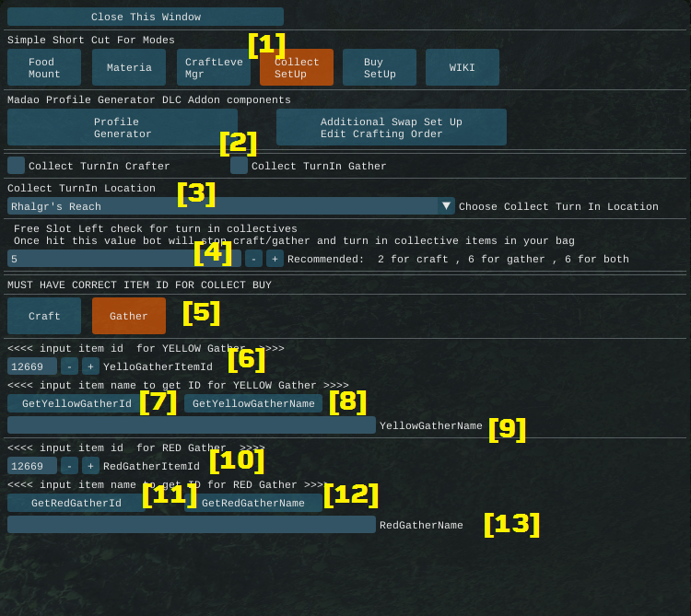The width and height of the screenshot is (691, 616).
Task: Decrease the free slot left value
Action: 253,259
